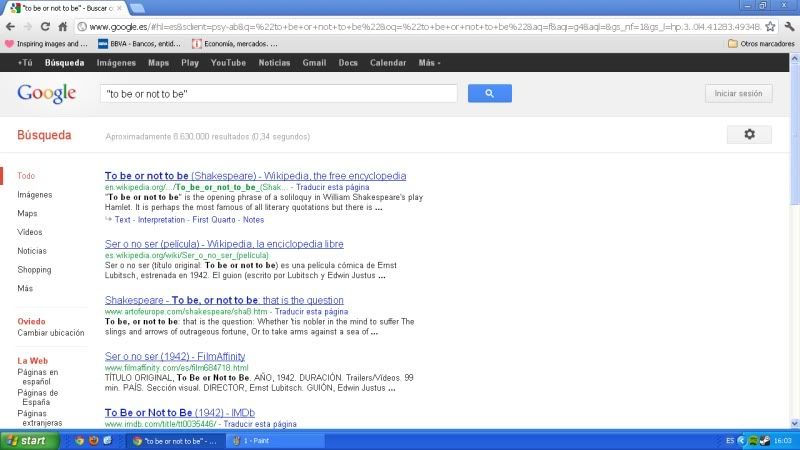This screenshot has width=800, height=450.
Task: Click the blue magnifier search button
Action: (x=490, y=93)
